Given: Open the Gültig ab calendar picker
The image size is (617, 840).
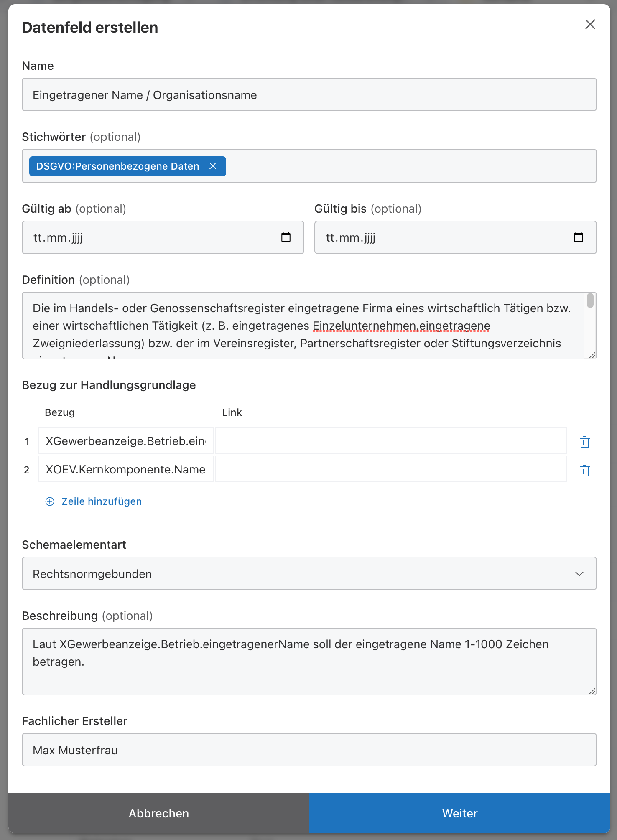Looking at the screenshot, I should tap(286, 237).
